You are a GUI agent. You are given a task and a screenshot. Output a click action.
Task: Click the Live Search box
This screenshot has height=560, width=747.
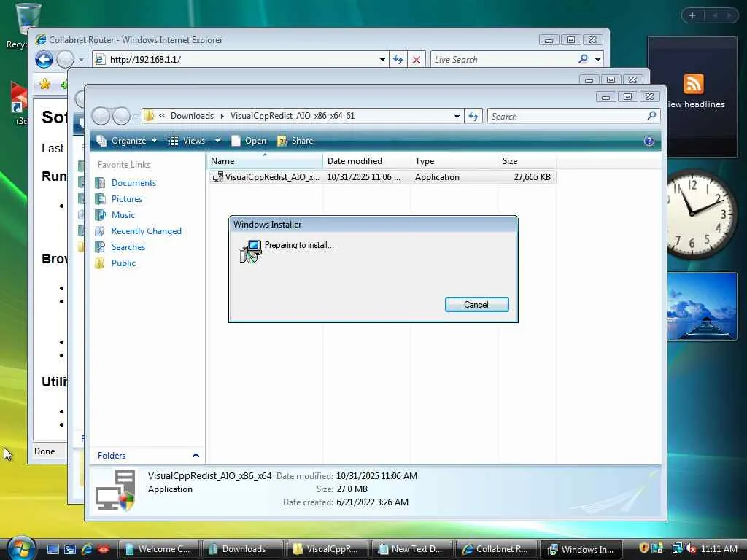(504, 60)
